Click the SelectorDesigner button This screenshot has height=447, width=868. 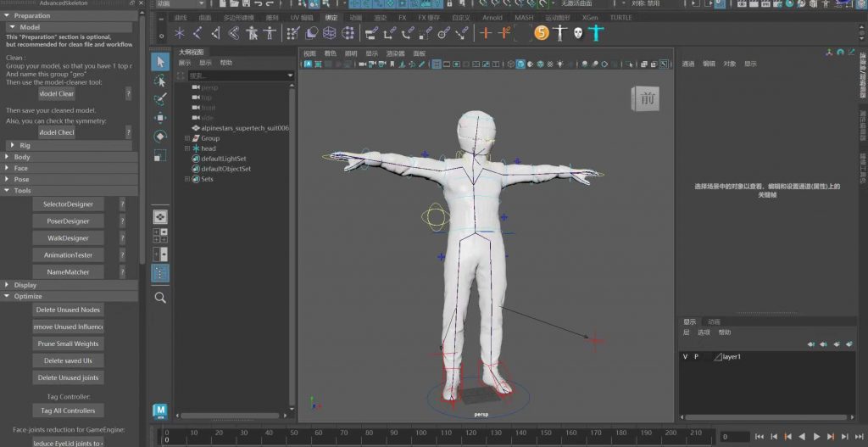pyautogui.click(x=68, y=204)
